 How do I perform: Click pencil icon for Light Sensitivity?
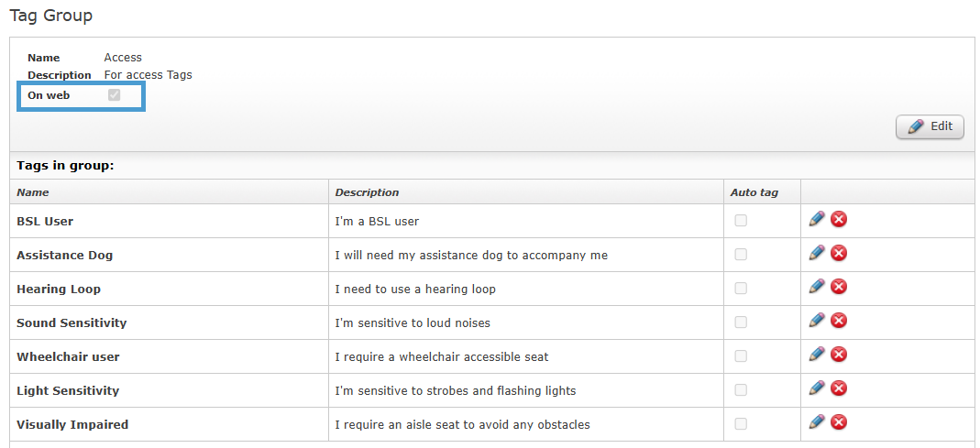pos(817,388)
